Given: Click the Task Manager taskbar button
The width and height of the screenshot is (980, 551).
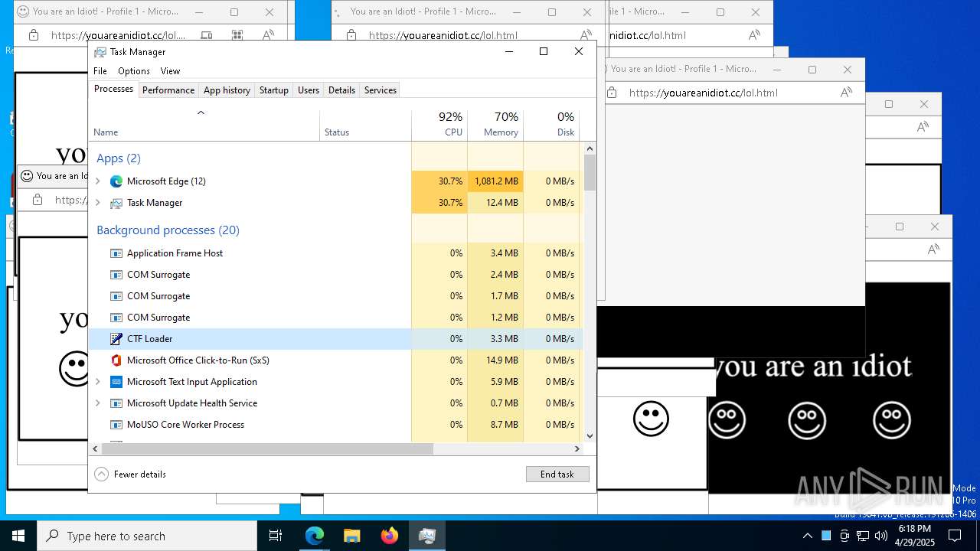Looking at the screenshot, I should (427, 536).
